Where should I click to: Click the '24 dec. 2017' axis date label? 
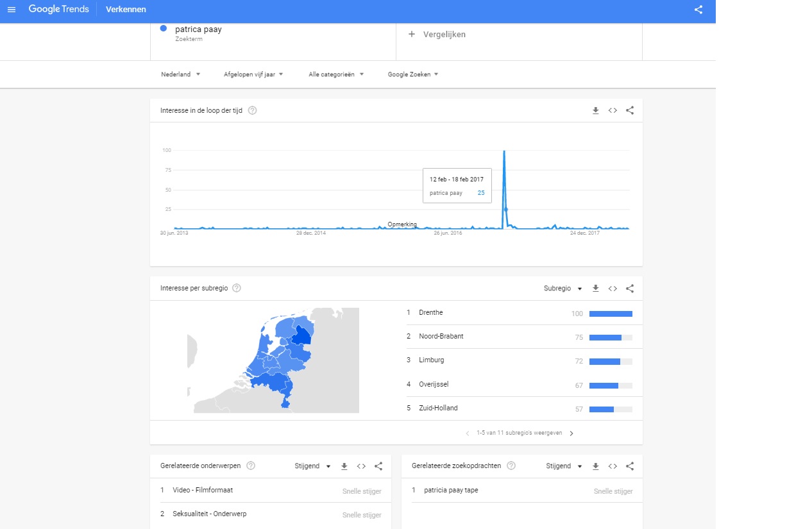[x=585, y=233]
